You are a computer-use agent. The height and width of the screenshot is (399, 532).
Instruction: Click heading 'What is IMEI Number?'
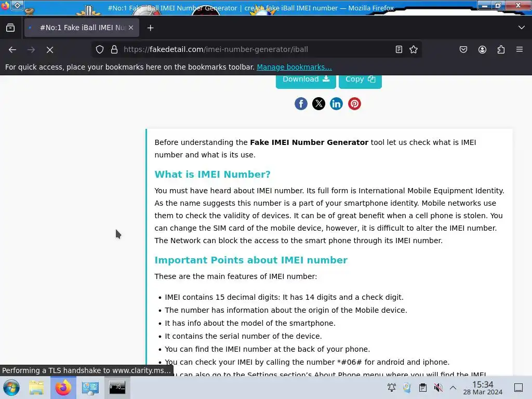click(212, 175)
